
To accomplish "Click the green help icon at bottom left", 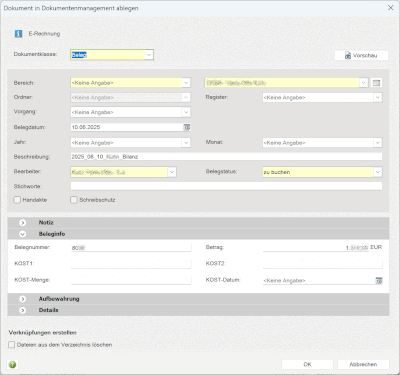I will [12, 364].
